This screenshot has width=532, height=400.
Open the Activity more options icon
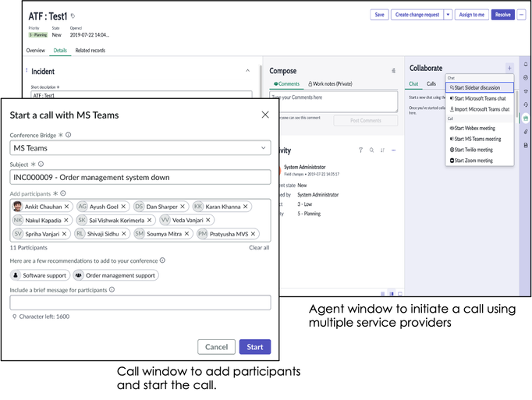[x=394, y=150]
